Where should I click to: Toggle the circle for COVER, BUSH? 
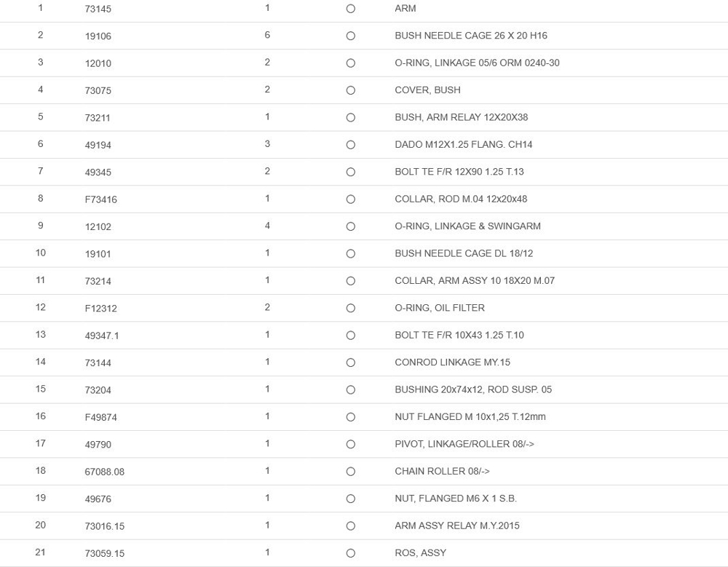351,90
